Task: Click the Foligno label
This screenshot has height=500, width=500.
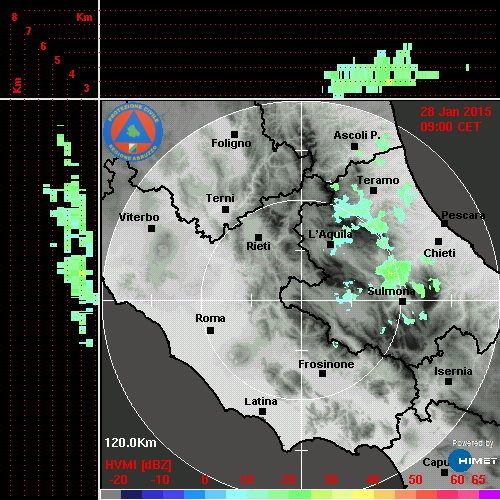Action: tap(231, 143)
